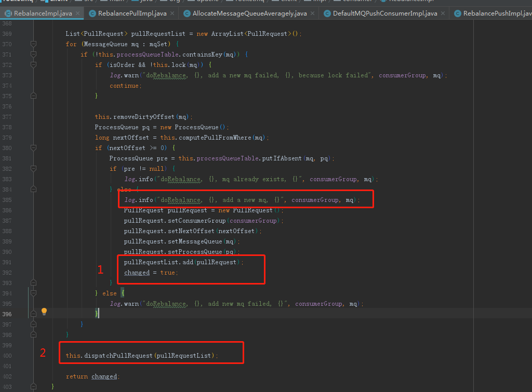Click 'setProcessQueue' method call
Image resolution: width=532 pixels, height=392 pixels.
coord(195,252)
